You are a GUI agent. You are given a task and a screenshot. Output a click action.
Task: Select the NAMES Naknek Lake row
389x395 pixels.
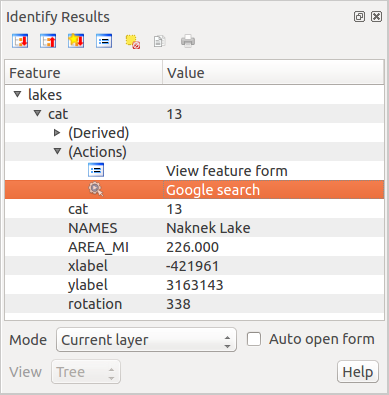[194, 228]
